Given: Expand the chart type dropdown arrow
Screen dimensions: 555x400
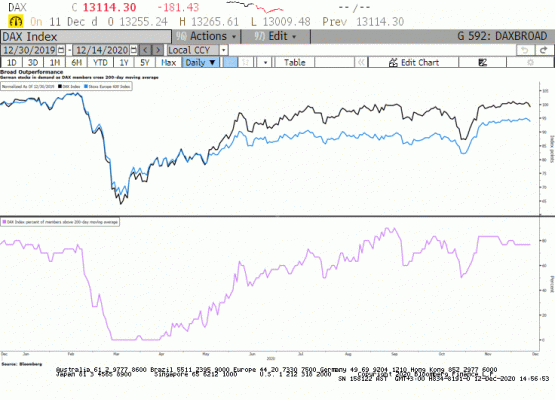Looking at the screenshot, I should click(x=265, y=62).
